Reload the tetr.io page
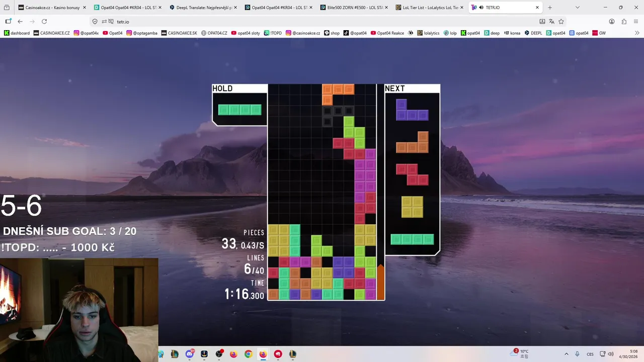The image size is (644, 362). [44, 22]
